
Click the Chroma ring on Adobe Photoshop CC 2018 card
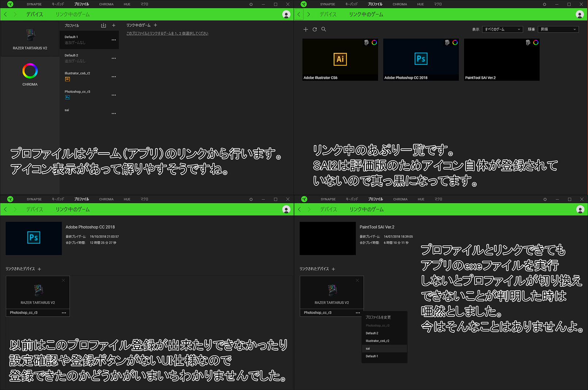click(x=455, y=42)
